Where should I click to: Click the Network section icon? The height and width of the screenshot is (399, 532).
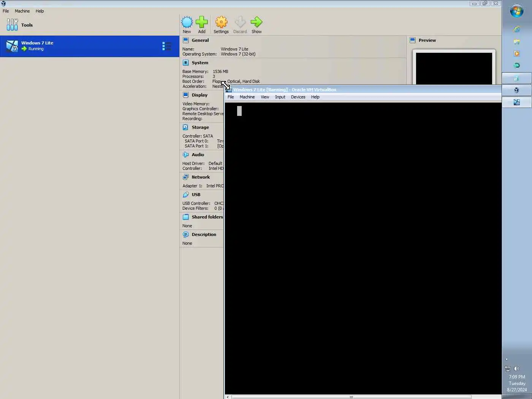(x=185, y=177)
